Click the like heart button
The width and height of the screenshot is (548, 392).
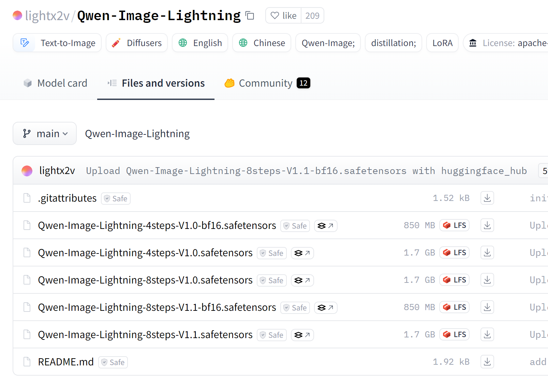tap(283, 16)
